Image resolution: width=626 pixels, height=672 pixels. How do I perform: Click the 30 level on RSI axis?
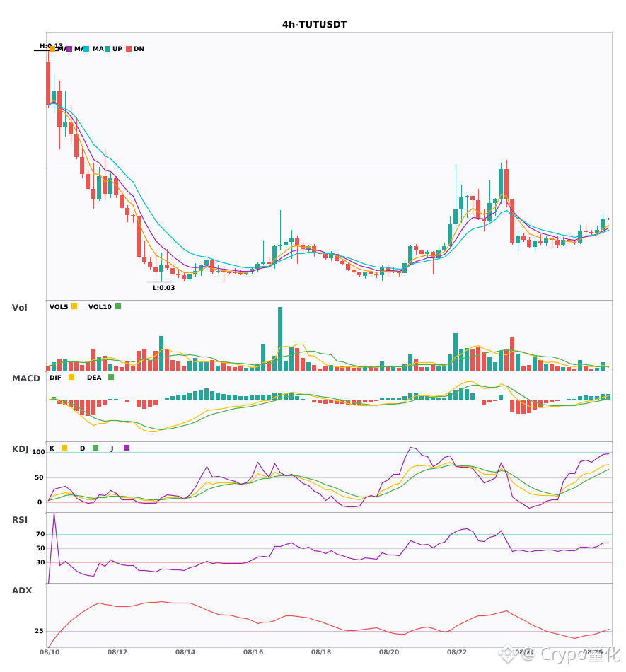click(41, 562)
